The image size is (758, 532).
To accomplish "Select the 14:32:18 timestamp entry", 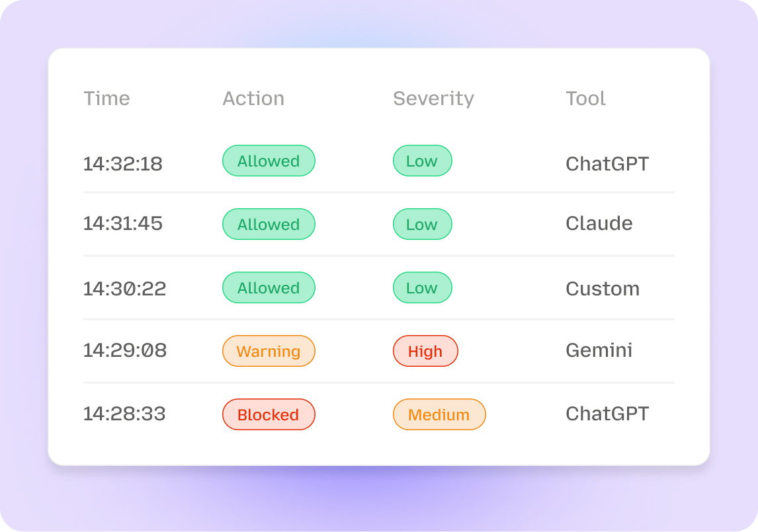I will point(122,163).
